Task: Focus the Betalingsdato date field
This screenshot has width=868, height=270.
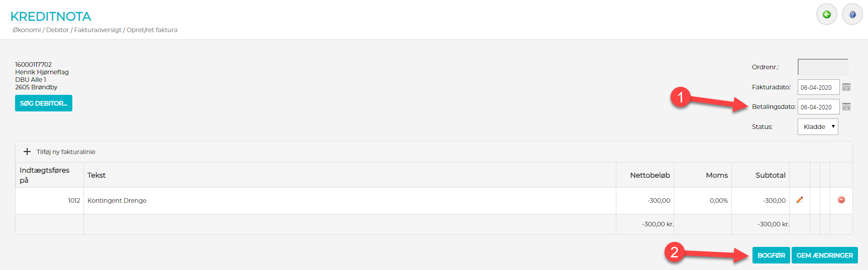Action: [x=818, y=107]
